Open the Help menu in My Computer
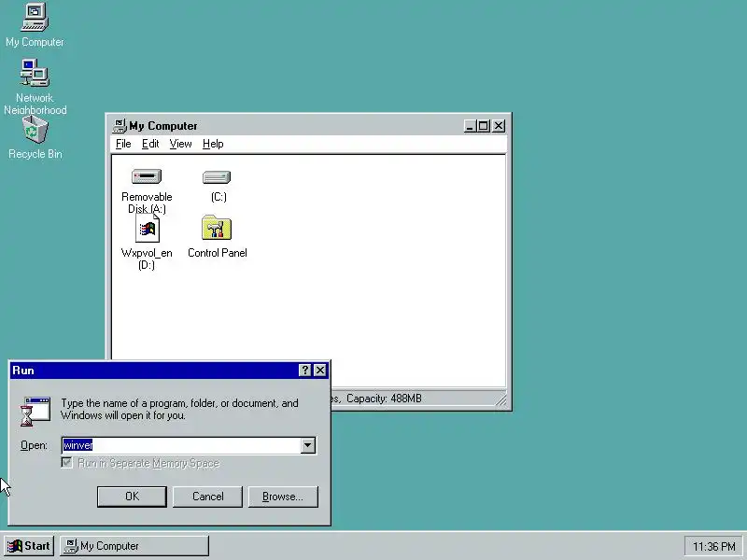Viewport: 747px width, 560px height. (x=213, y=144)
